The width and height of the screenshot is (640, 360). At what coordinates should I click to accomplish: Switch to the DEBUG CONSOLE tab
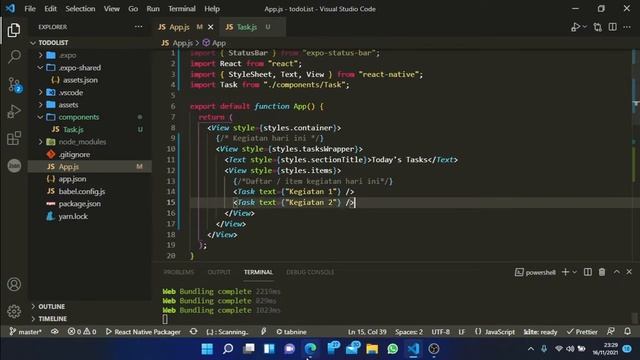click(x=310, y=272)
